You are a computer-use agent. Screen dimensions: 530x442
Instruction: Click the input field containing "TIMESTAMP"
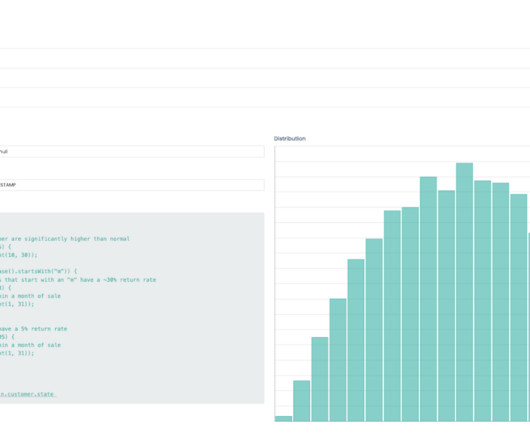point(132,185)
